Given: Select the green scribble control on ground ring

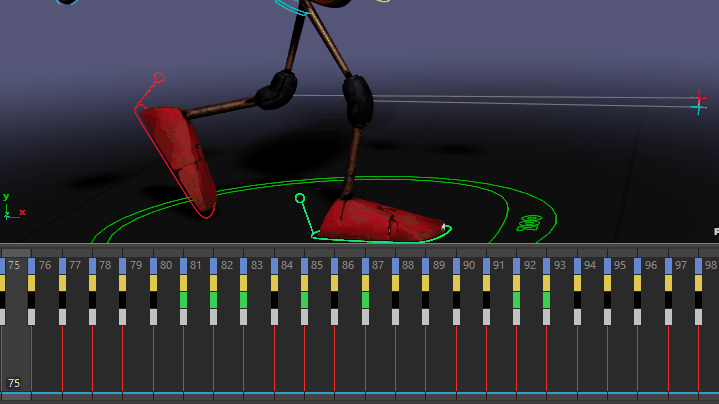Looking at the screenshot, I should (x=529, y=221).
